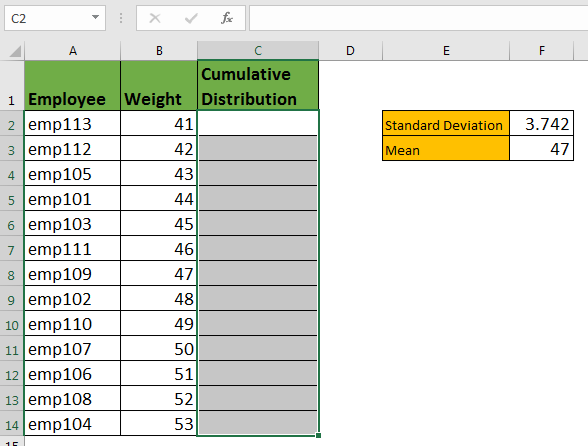Click the weight cell showing 53

point(159,424)
